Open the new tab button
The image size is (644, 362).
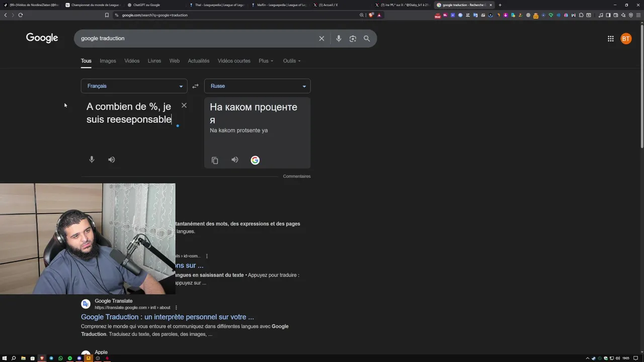pos(500,5)
